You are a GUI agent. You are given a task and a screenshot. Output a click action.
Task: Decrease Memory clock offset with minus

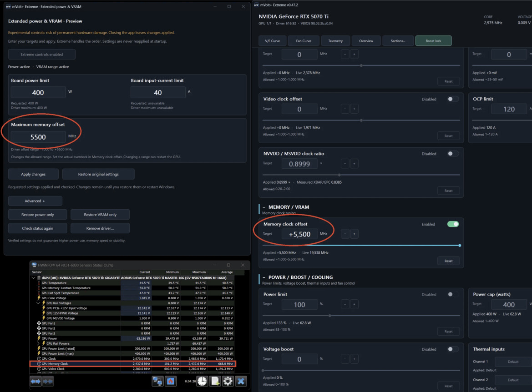(345, 234)
